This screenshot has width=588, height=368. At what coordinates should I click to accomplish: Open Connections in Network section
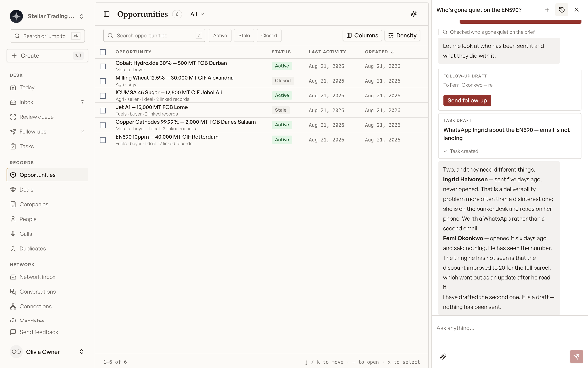(x=47, y=306)
